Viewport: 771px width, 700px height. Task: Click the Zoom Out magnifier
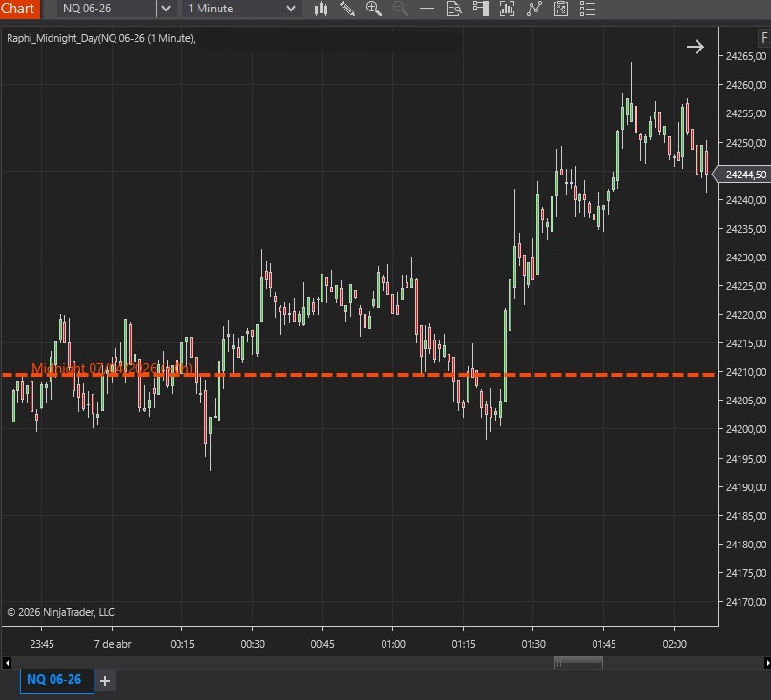click(400, 9)
